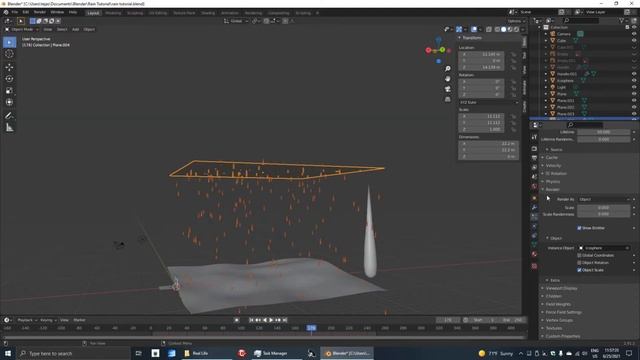
Task: Click the Task Manager taskbar button
Action: click(271, 353)
